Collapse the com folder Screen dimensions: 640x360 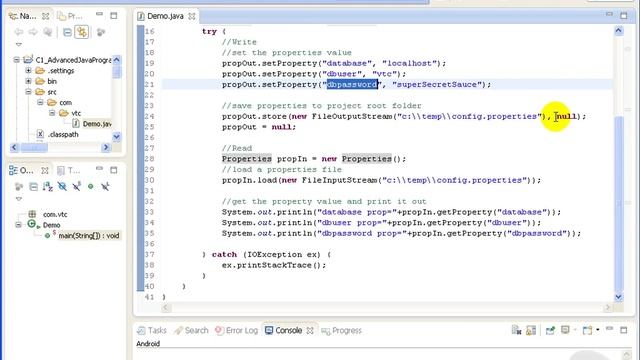pos(40,102)
